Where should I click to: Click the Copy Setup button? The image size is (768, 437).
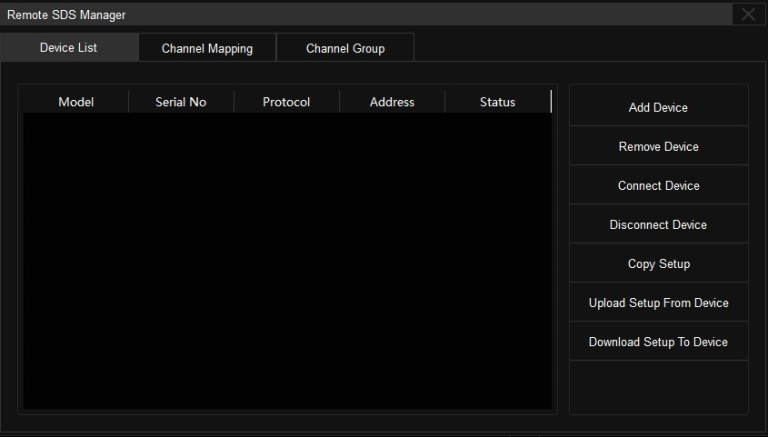coord(658,264)
